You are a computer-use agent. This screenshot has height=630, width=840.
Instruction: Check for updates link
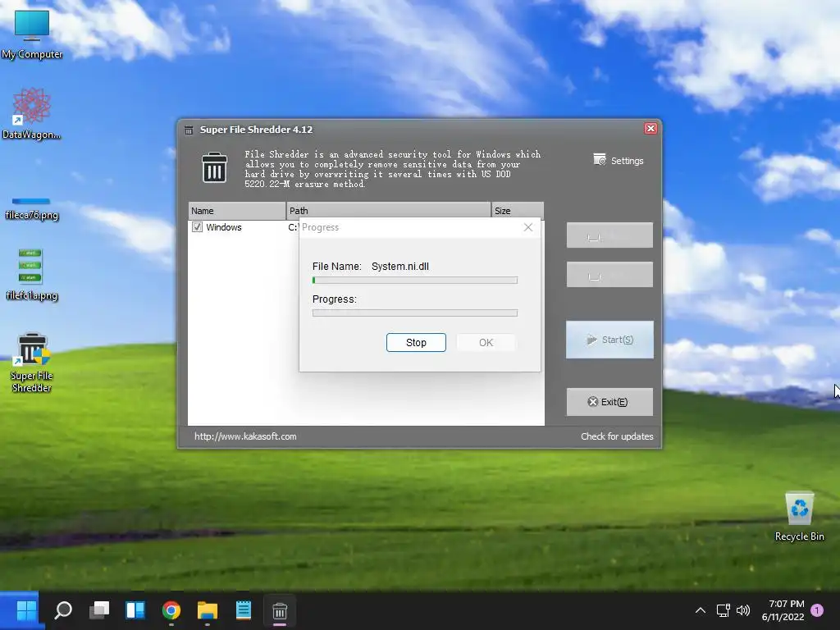[617, 436]
